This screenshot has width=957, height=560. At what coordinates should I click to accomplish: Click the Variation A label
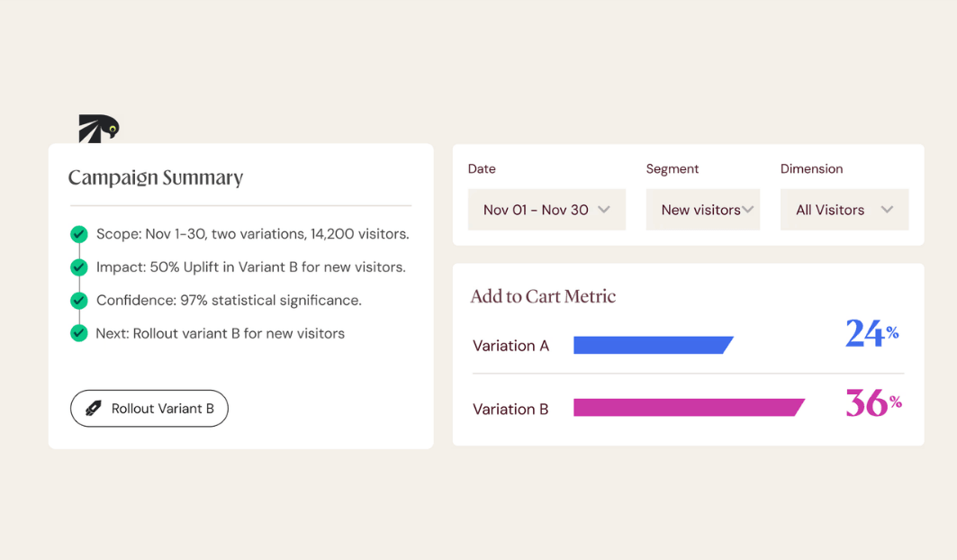click(510, 346)
